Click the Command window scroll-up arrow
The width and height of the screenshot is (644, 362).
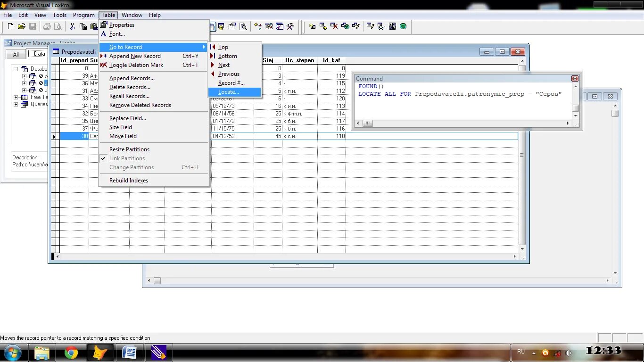pos(576,87)
